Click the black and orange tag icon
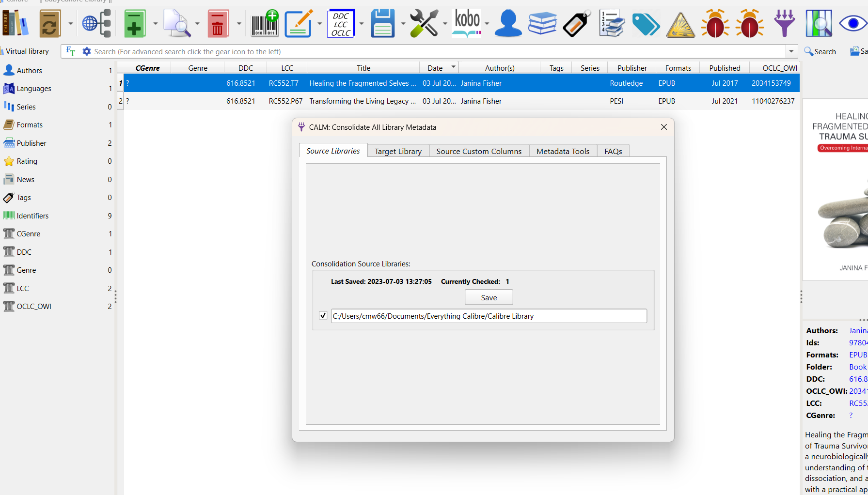Viewport: 868px width, 495px height. click(577, 23)
